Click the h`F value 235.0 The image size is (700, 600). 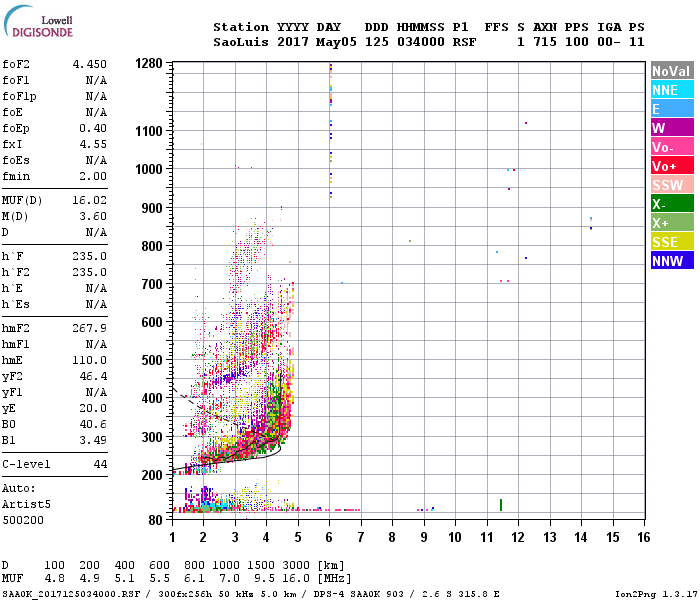click(x=90, y=256)
